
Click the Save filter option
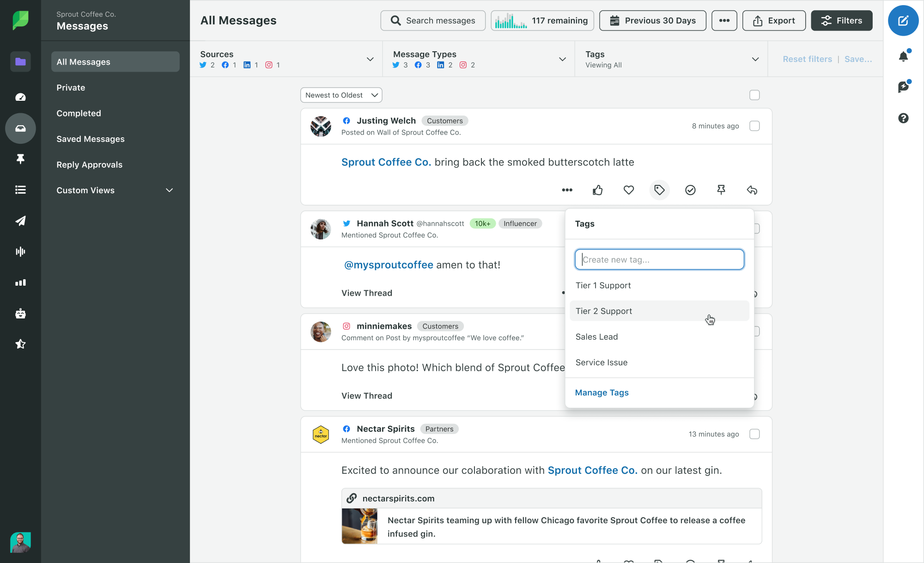858,59
